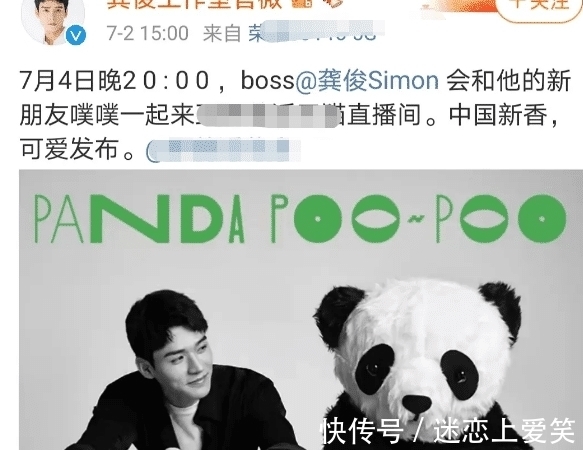This screenshot has width=583, height=450.
Task: Open the @龚俊Simon mention link
Action: 367,80
